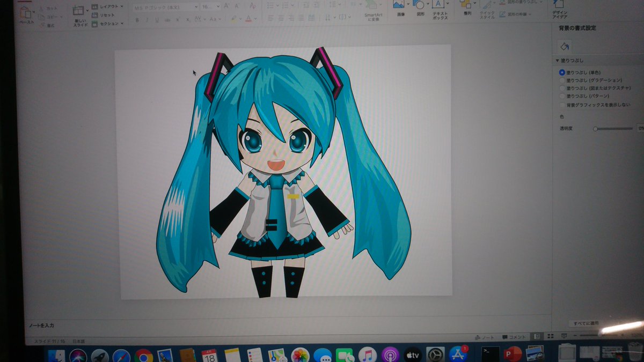The height and width of the screenshot is (362, 644).
Task: Justify text in the ribbon
Action: click(x=301, y=18)
